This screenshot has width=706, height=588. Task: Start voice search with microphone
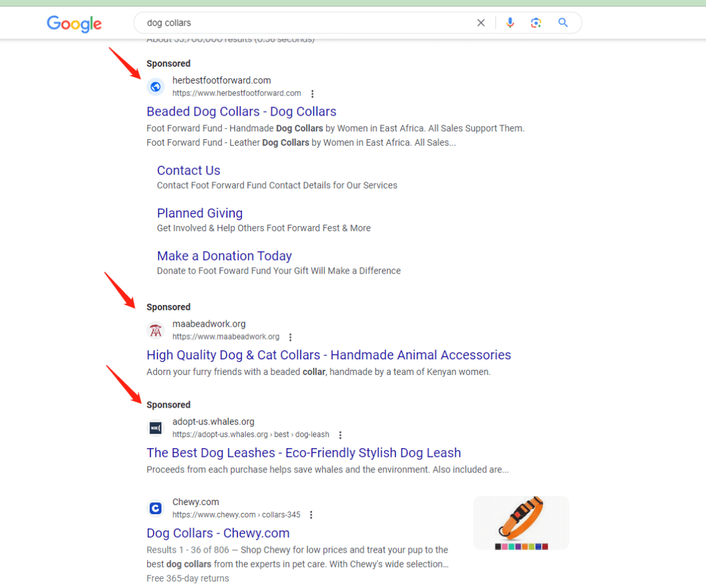[x=510, y=23]
